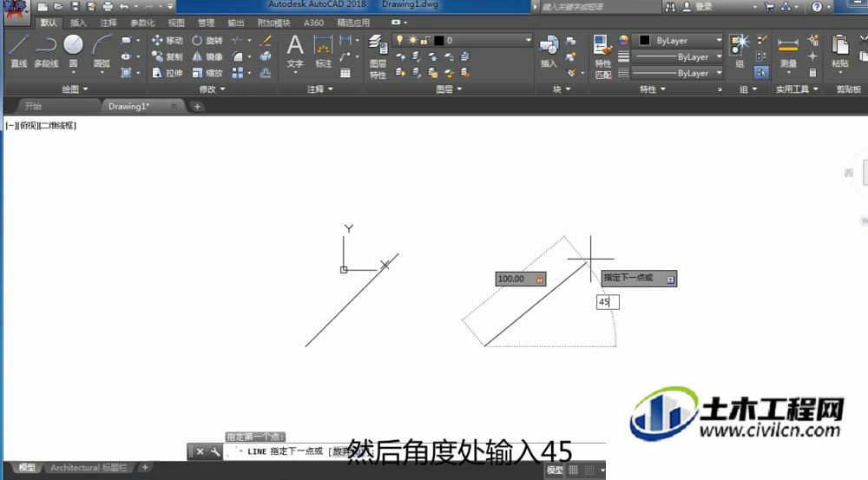
Task: Toggle snap mode in status bar
Action: [589, 470]
